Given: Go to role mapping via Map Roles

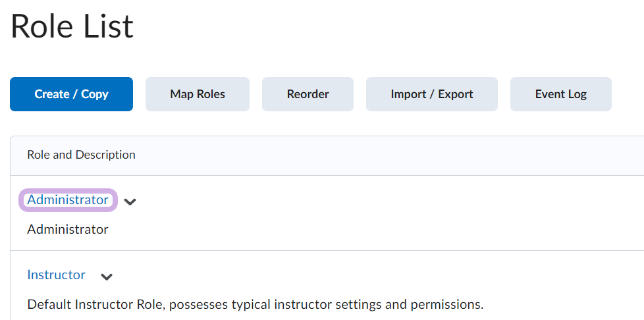Looking at the screenshot, I should [197, 94].
